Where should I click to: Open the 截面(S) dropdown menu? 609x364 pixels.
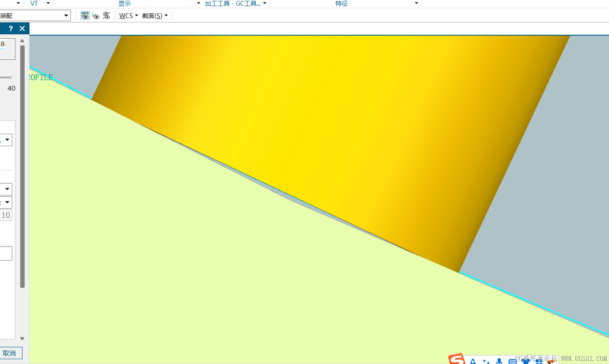click(x=155, y=16)
